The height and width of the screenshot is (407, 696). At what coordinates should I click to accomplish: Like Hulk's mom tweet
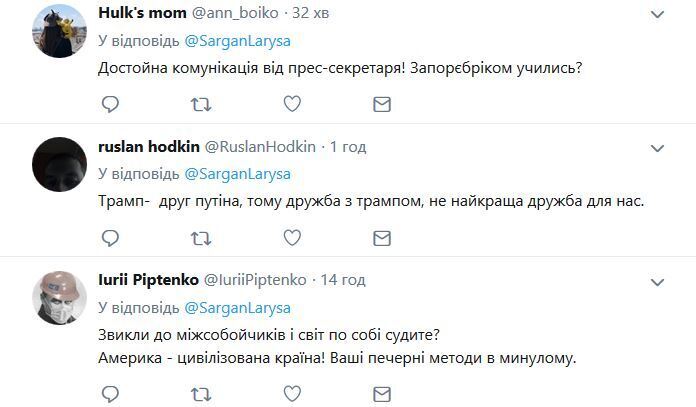click(292, 104)
